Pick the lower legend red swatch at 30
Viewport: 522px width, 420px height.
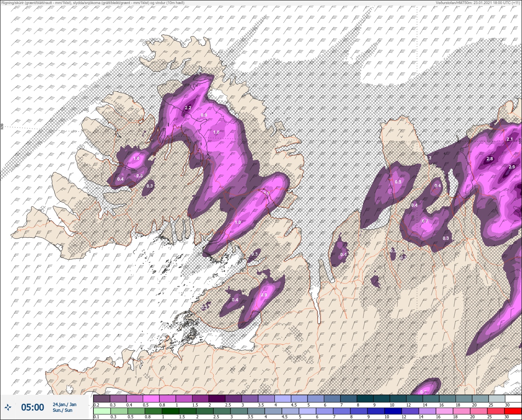[x=513, y=411]
